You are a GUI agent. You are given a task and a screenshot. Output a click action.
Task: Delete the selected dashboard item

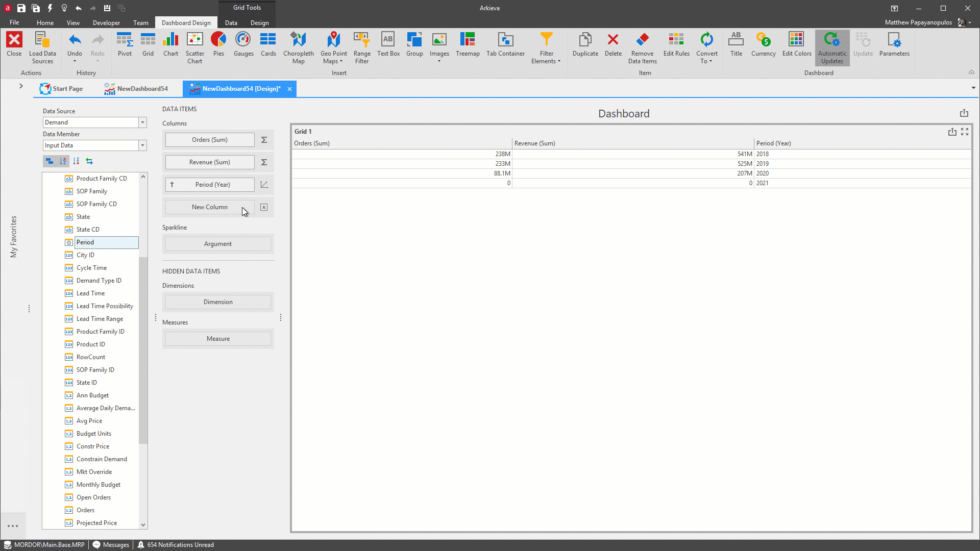pos(613,44)
